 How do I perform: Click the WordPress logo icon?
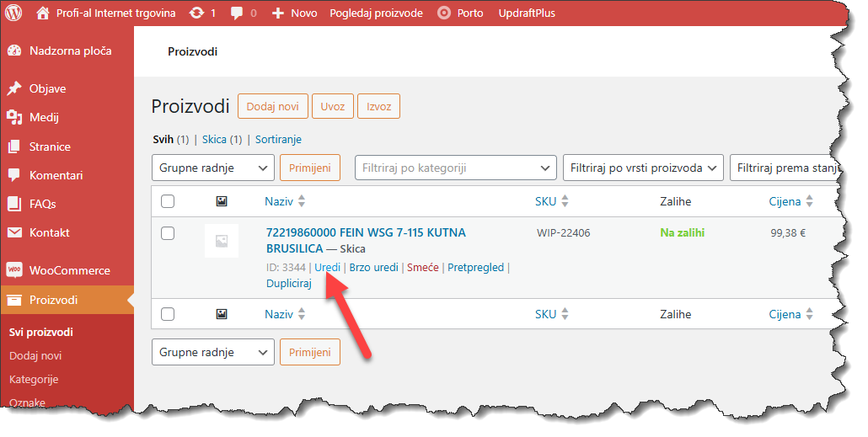[14, 13]
